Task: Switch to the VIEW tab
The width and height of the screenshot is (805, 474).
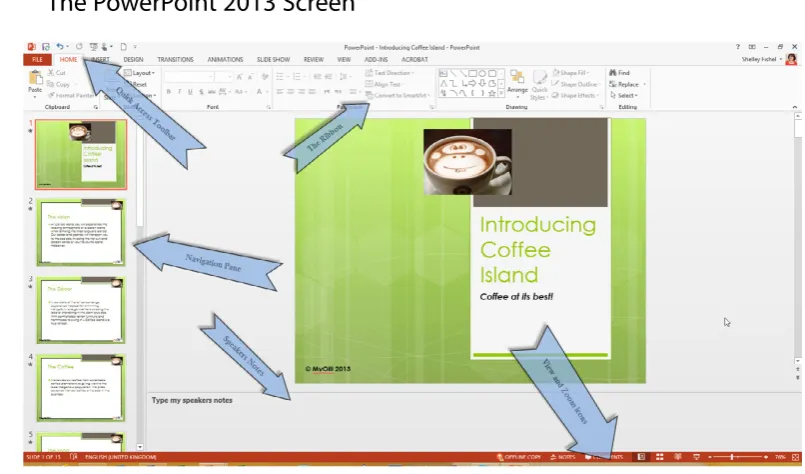Action: [344, 60]
